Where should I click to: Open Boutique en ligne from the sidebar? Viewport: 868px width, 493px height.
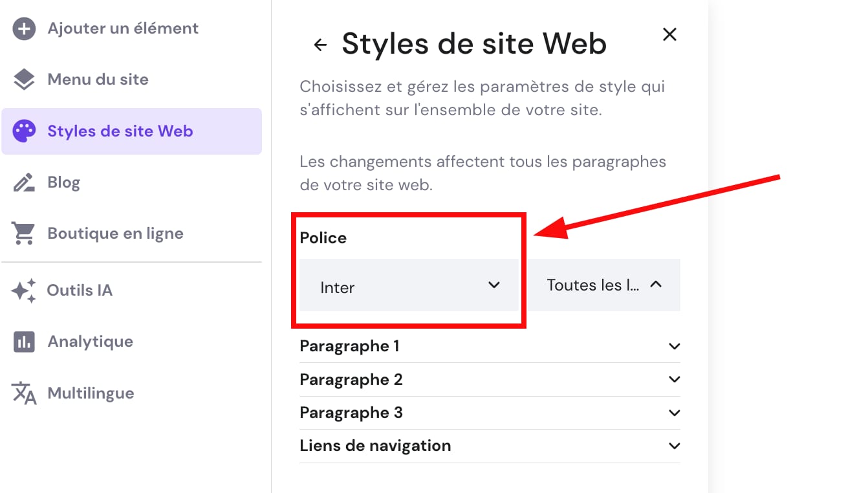tap(115, 234)
